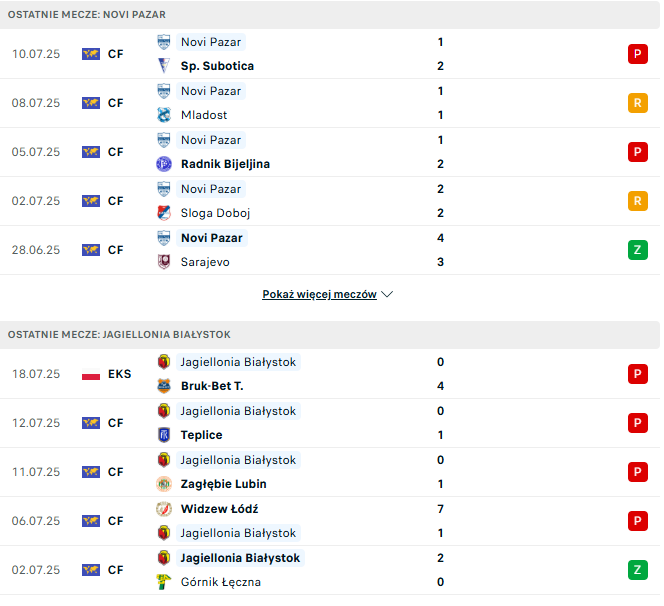The width and height of the screenshot is (664, 606).
Task: Click the Widzew Łódź club crest
Action: point(164,509)
